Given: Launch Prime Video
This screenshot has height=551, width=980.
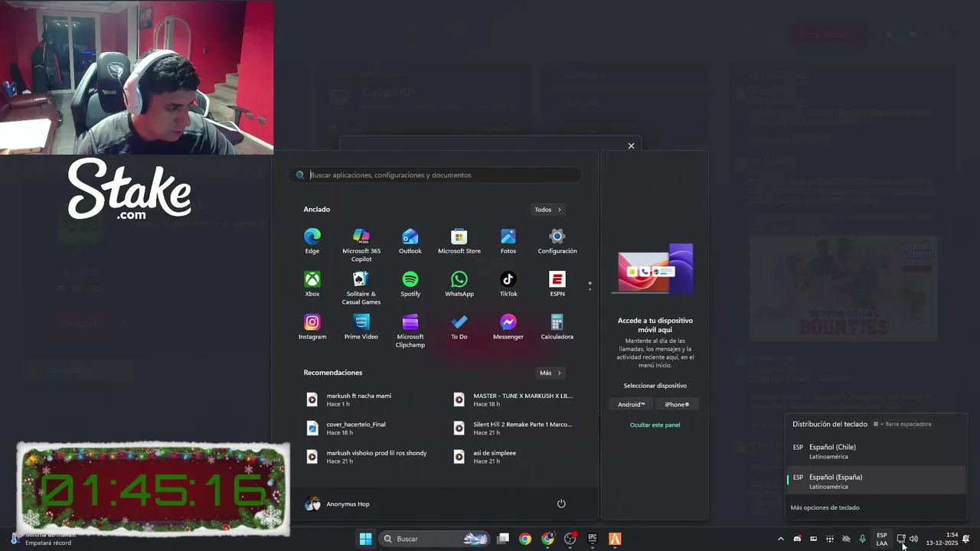Looking at the screenshot, I should 361,326.
